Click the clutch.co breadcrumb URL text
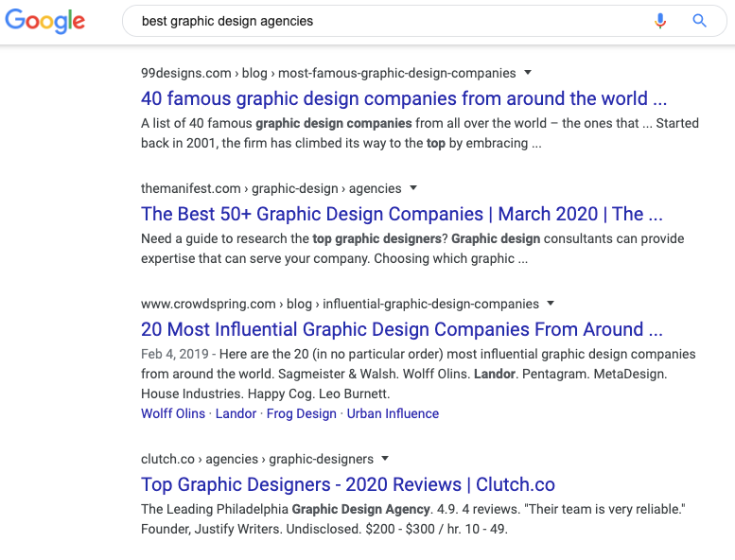The height and width of the screenshot is (560, 735). point(257,459)
